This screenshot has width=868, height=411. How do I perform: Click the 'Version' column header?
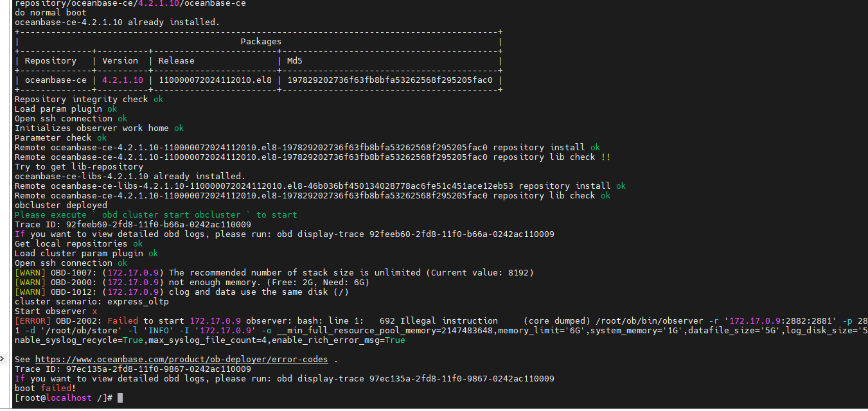pyautogui.click(x=120, y=61)
